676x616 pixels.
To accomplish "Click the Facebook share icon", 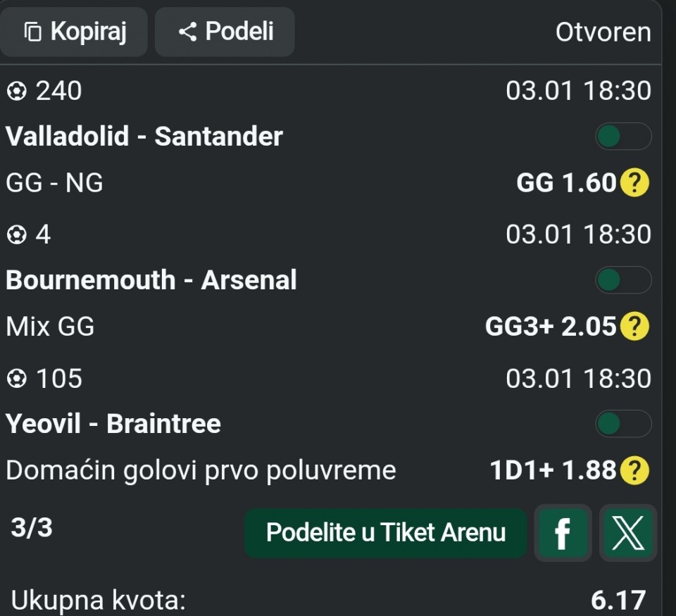I will coord(562,533).
